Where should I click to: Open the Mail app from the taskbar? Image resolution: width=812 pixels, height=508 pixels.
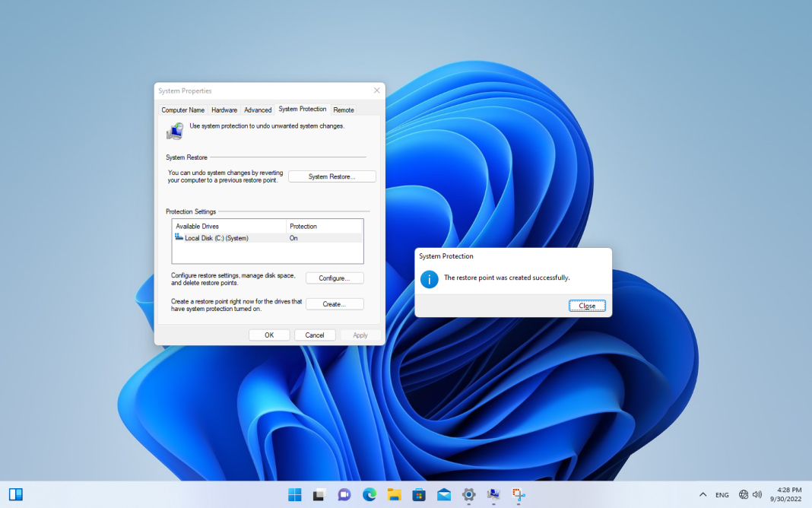(x=444, y=494)
